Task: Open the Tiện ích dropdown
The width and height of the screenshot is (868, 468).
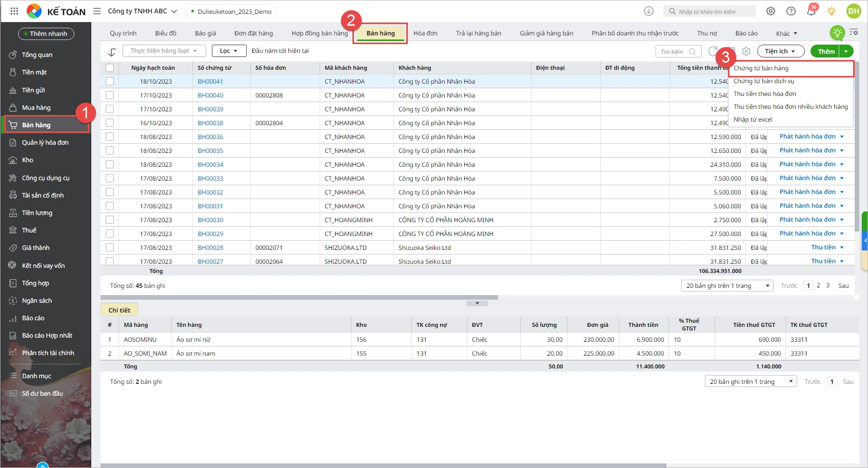Action: coord(780,51)
